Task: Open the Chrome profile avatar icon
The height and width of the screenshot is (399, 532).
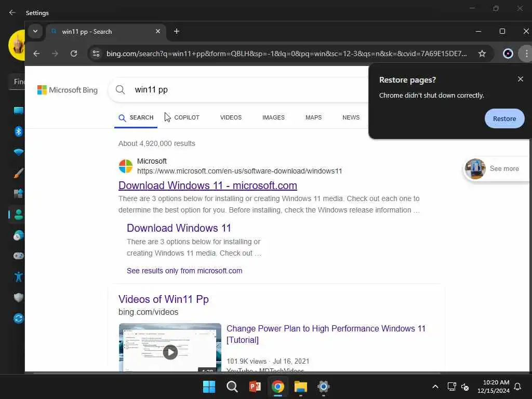Action: click(x=508, y=54)
